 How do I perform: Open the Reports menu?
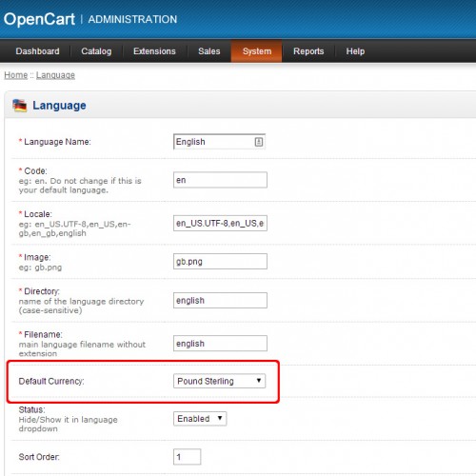308,51
